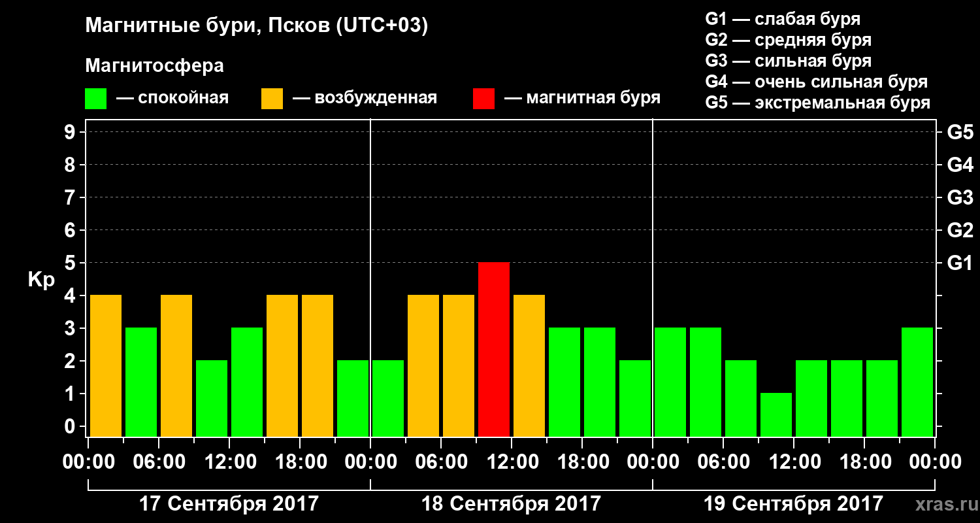Click the 'возбужденная' legend text

pyautogui.click(x=376, y=99)
